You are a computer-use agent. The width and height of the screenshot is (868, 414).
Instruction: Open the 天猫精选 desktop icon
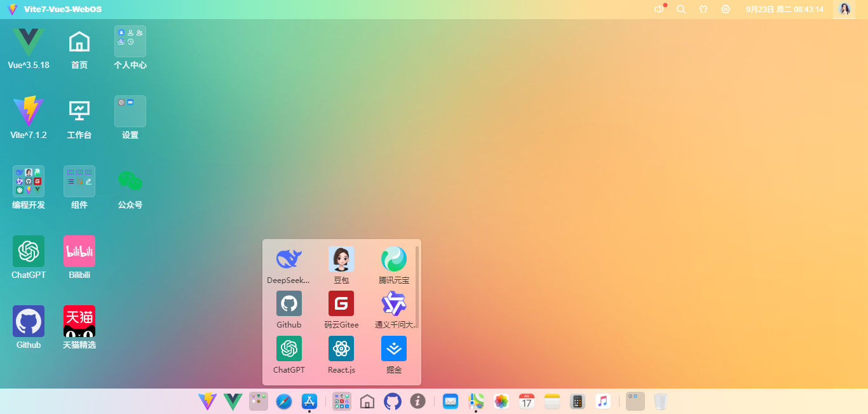(x=79, y=321)
